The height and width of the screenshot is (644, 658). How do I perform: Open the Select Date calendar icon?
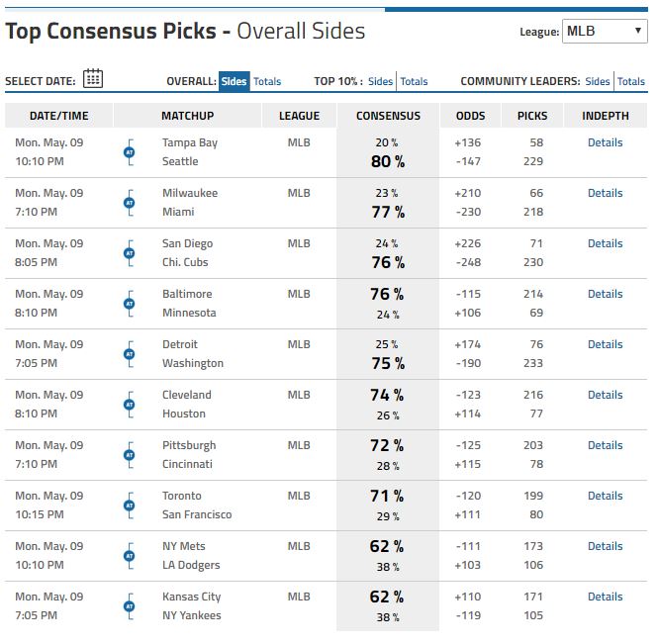93,79
